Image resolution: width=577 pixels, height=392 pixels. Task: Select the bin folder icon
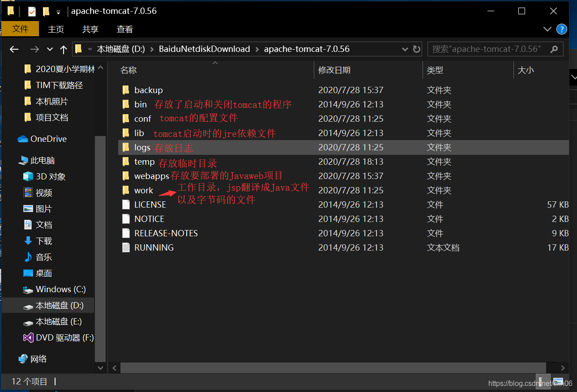126,104
